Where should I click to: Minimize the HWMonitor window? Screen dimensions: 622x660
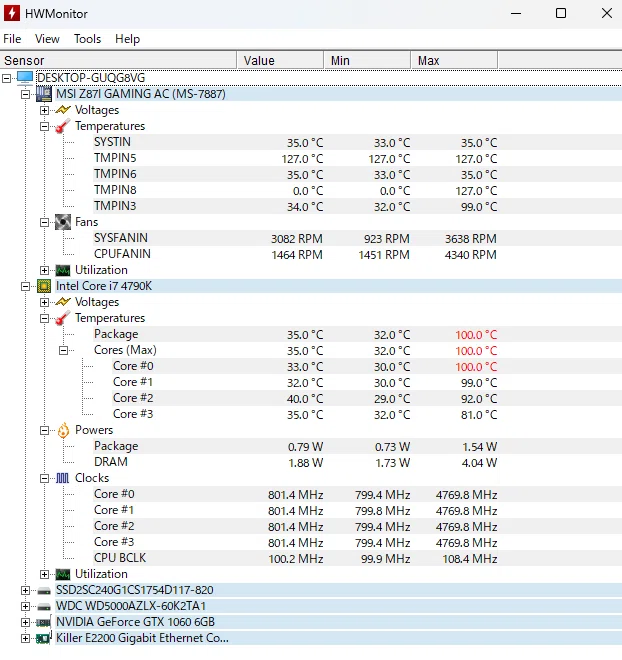(516, 13)
